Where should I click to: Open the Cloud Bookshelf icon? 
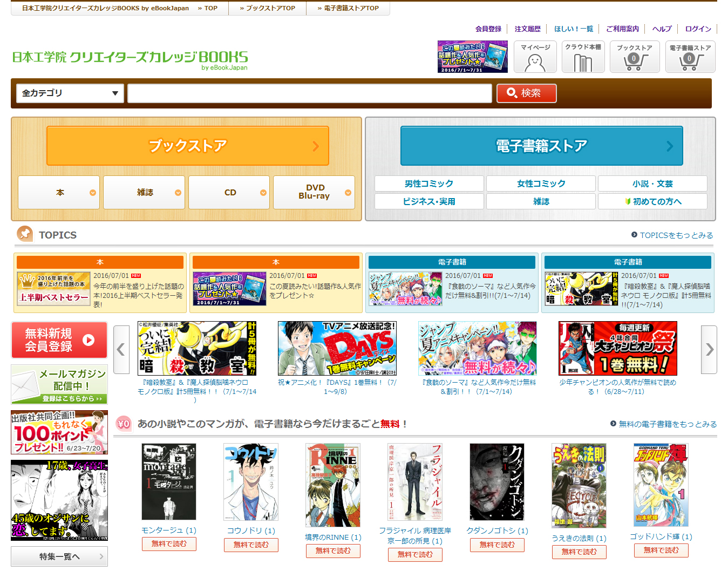(583, 57)
